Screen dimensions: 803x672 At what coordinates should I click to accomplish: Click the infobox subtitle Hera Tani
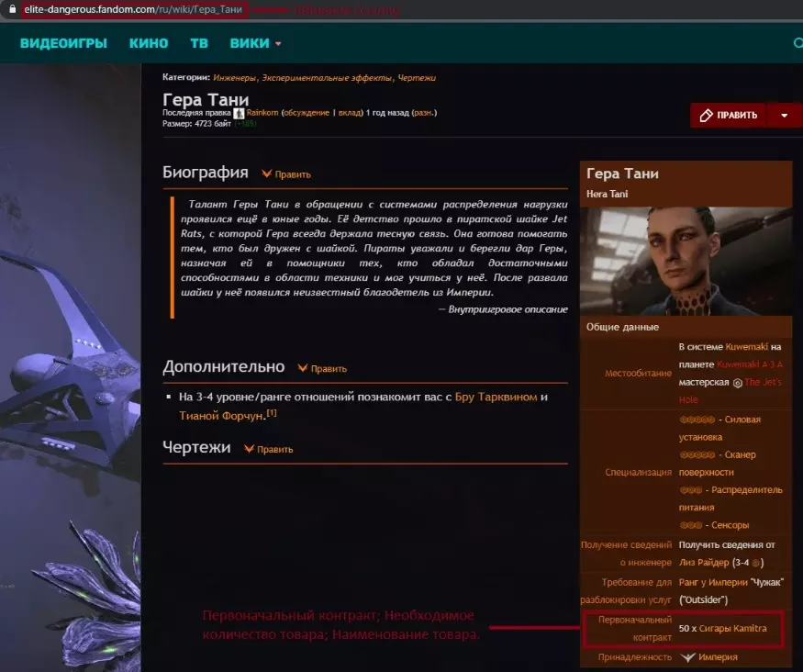[607, 194]
